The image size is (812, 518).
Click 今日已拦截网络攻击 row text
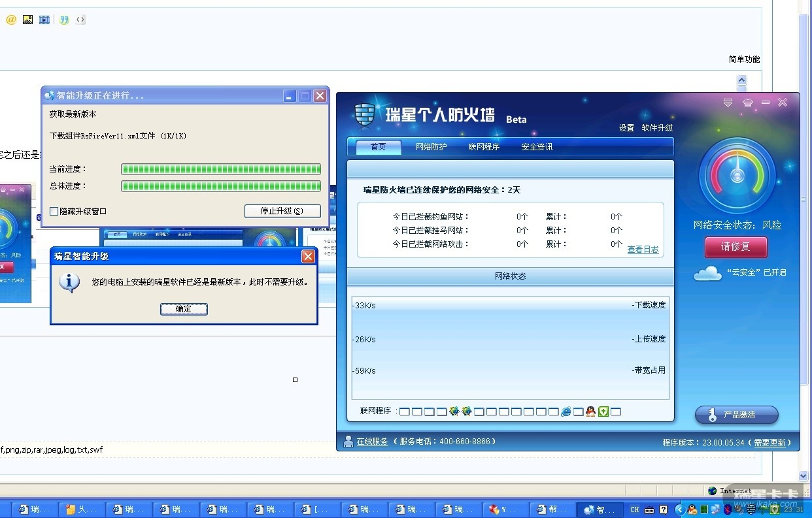(431, 244)
